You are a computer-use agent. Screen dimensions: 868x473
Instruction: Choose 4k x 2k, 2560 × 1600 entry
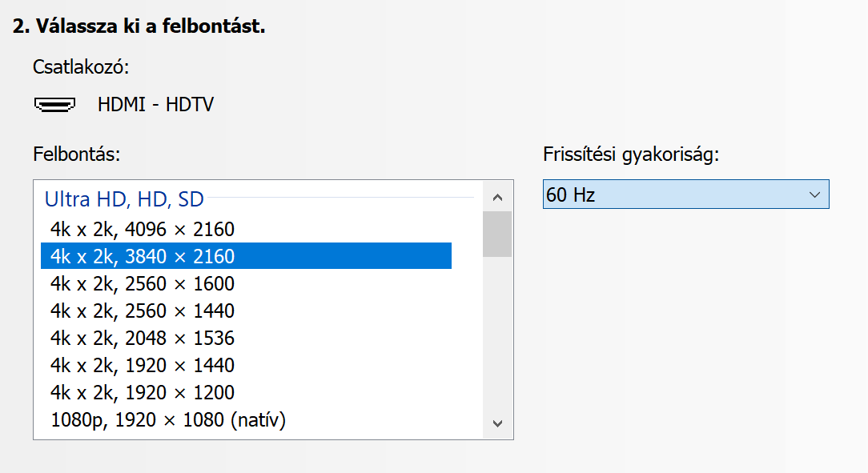(143, 284)
